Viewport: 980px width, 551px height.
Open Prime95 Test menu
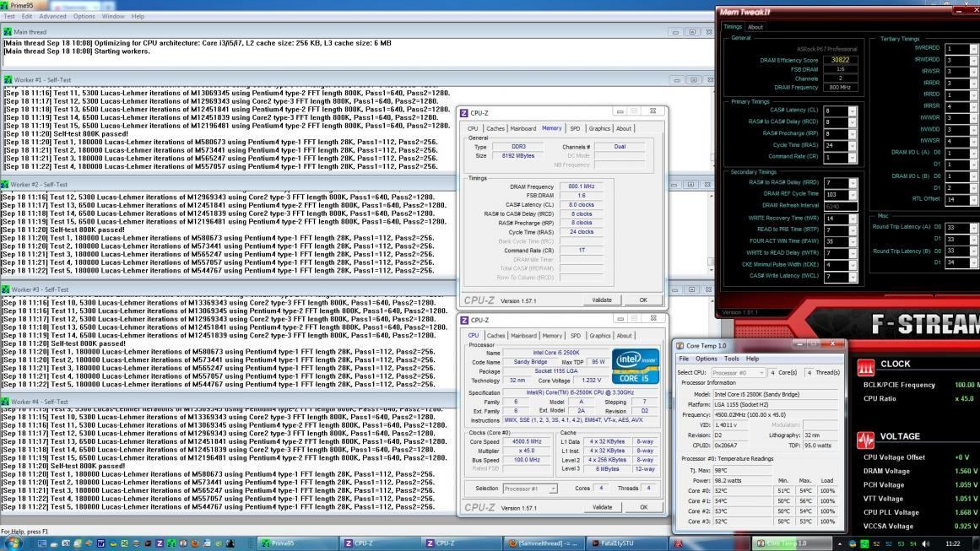click(9, 16)
